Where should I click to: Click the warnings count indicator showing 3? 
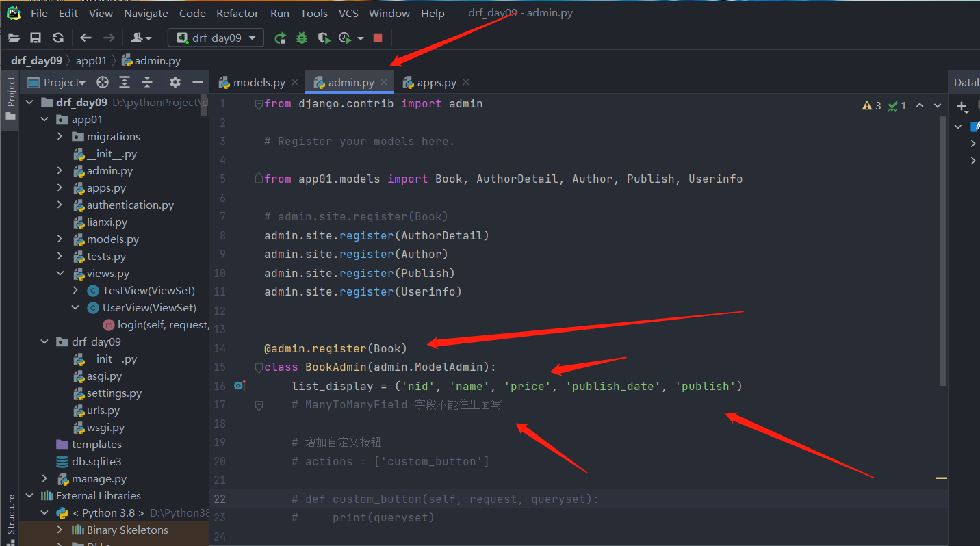click(x=872, y=105)
